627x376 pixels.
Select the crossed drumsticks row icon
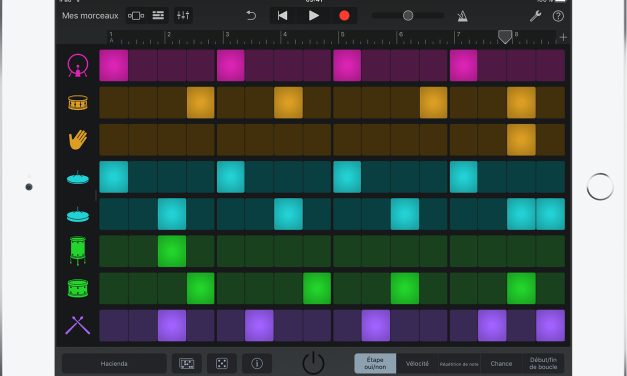pos(78,325)
